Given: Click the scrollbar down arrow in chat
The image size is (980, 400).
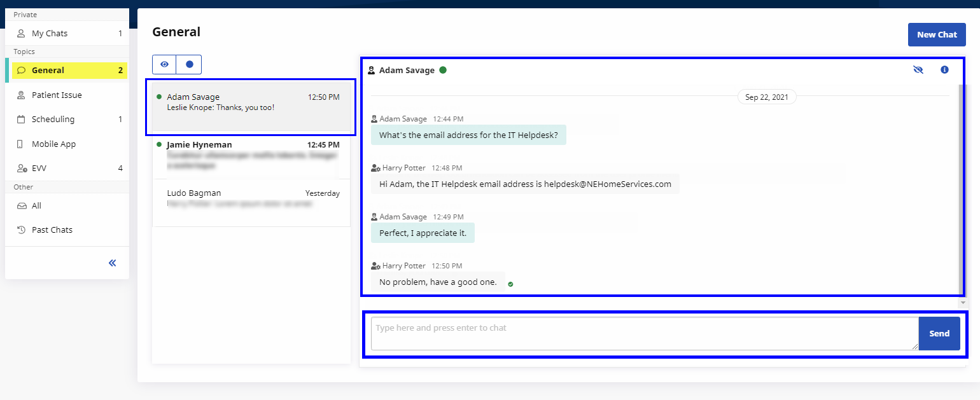Looking at the screenshot, I should coord(962,303).
